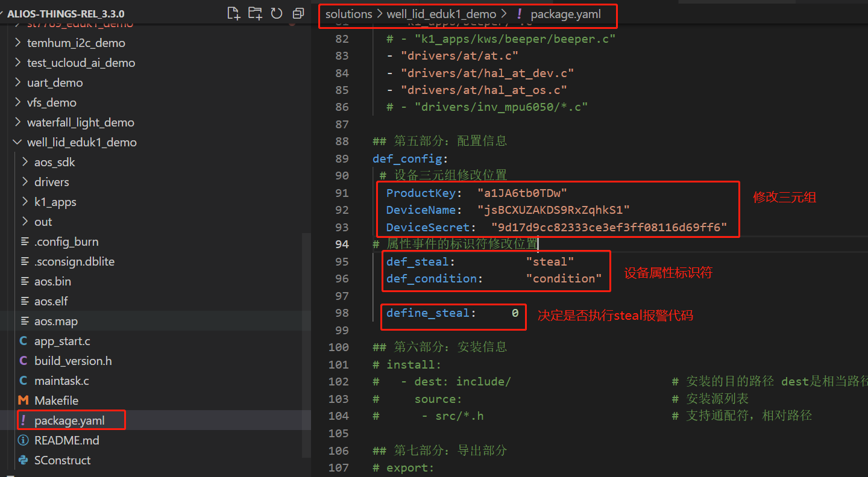The image size is (868, 477).
Task: Click the commented "- dest: include/" text
Action: (456, 381)
